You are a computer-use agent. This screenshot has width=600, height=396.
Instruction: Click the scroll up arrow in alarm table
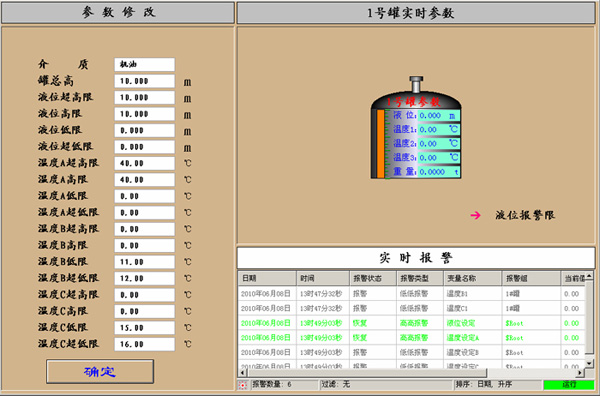pos(589,276)
